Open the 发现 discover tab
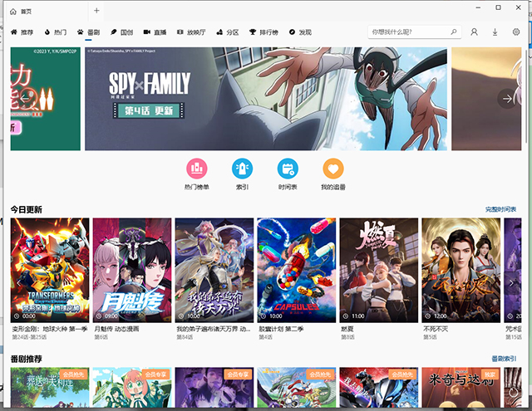This screenshot has height=411, width=532. (300, 32)
